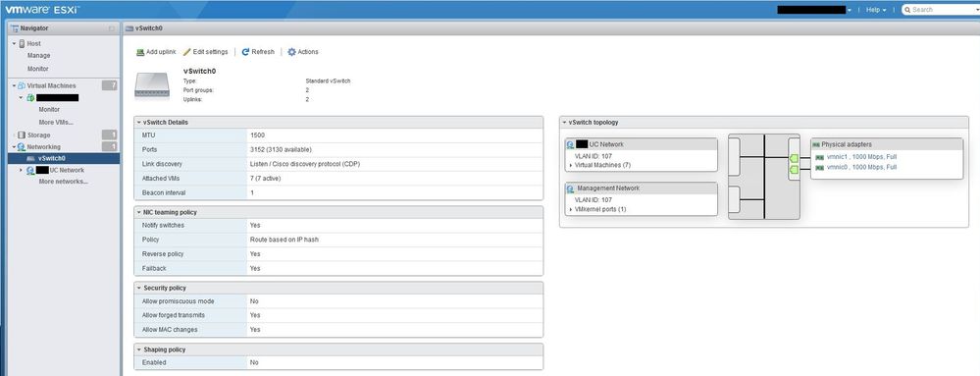Select Storage in Navigator
980x376 pixels.
pos(39,135)
